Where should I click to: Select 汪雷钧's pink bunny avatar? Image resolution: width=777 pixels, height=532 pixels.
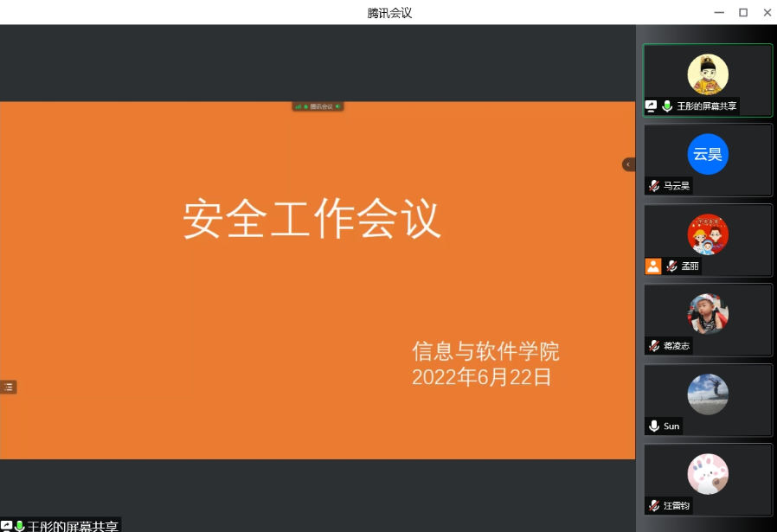pyautogui.click(x=708, y=474)
